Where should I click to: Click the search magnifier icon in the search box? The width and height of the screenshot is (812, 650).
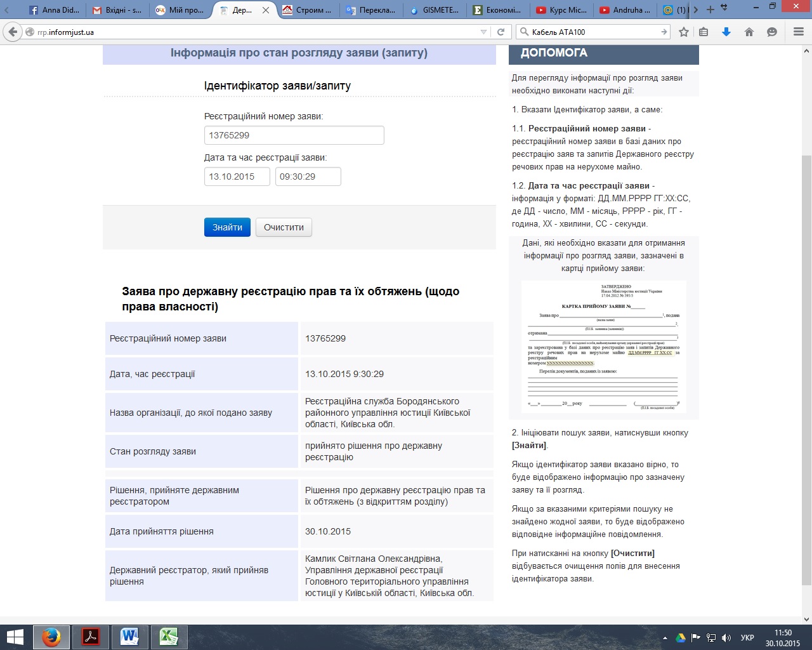[x=524, y=32]
